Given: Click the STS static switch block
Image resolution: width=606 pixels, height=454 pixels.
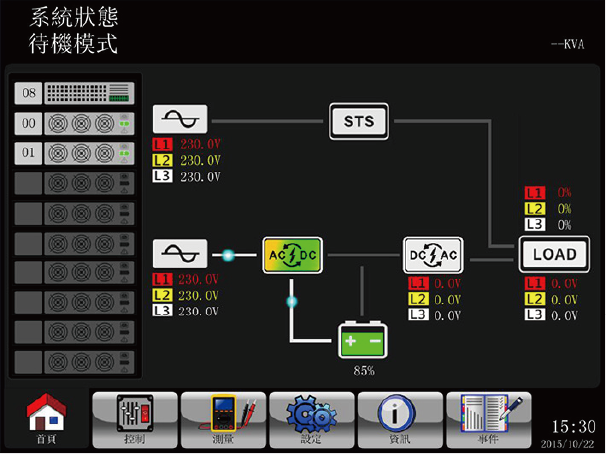Looking at the screenshot, I should [x=358, y=122].
